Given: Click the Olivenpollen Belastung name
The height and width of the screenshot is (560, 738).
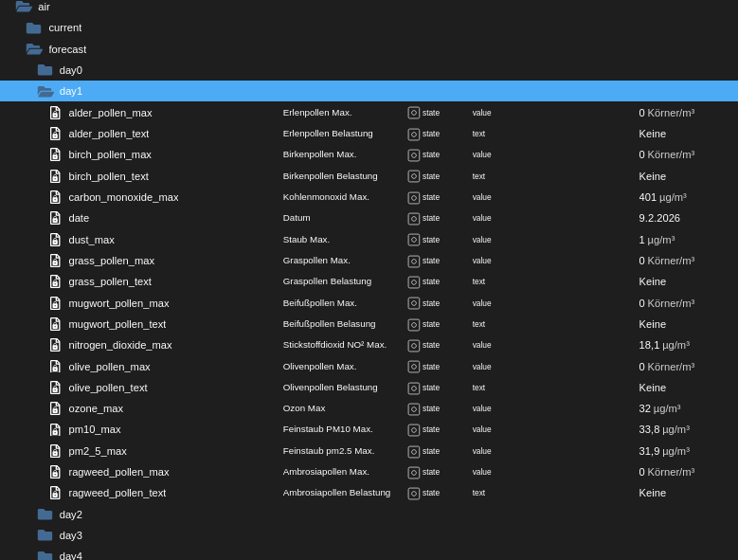Looking at the screenshot, I should pyautogui.click(x=330, y=388).
